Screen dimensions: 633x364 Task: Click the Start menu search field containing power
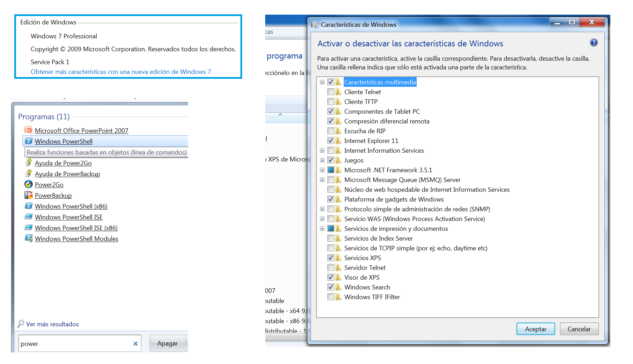coord(80,343)
